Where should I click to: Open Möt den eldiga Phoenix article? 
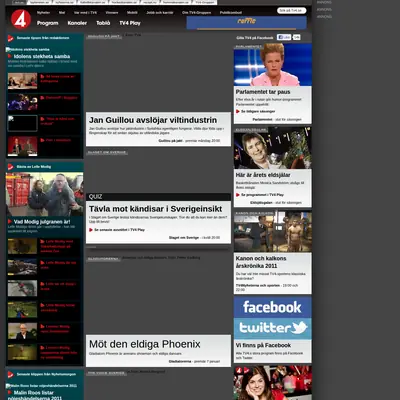pos(145,344)
